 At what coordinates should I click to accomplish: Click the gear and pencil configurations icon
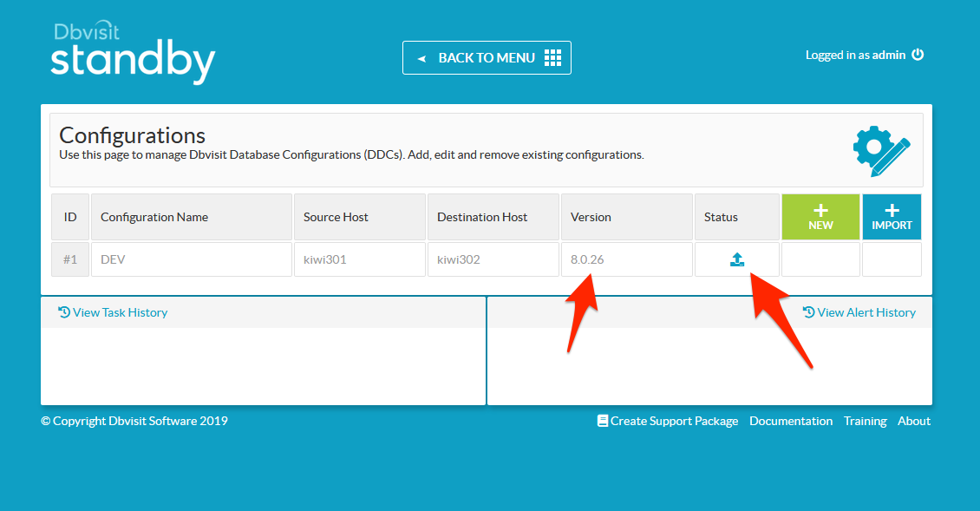tap(881, 151)
